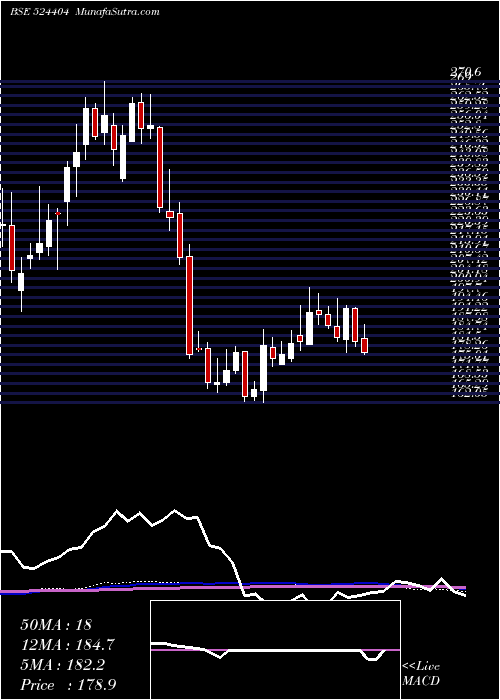This screenshot has width=500, height=700.
Task: Click the 'Price : 178.9' reading
Action: click(x=70, y=685)
